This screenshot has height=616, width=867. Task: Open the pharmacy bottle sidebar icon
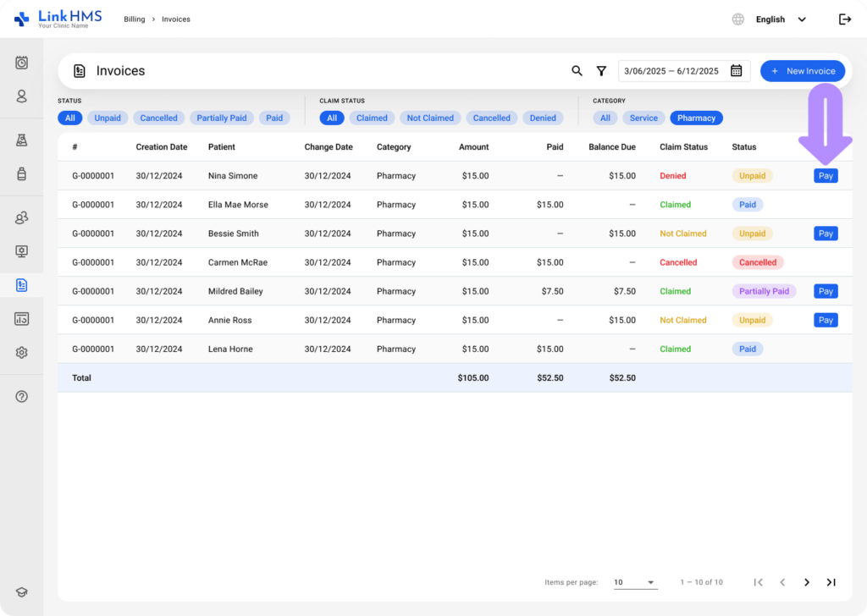tap(21, 174)
